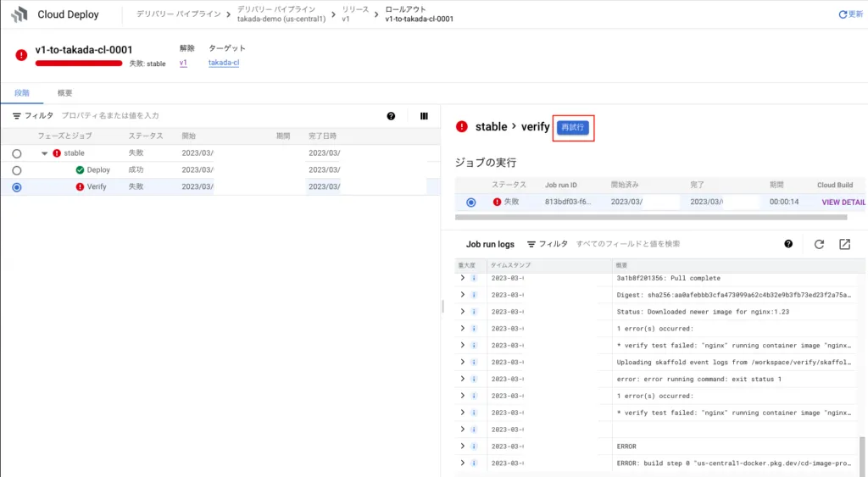Open logs in new window icon

pos(845,244)
